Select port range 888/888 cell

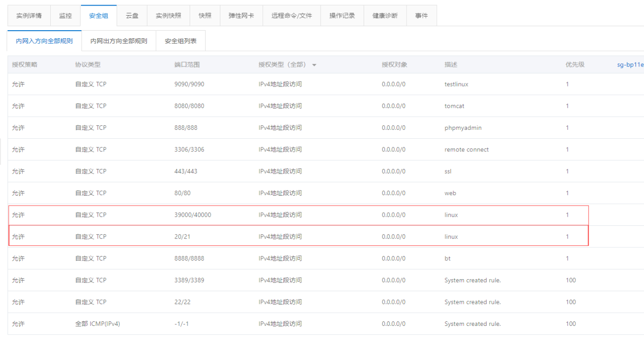[x=186, y=128]
